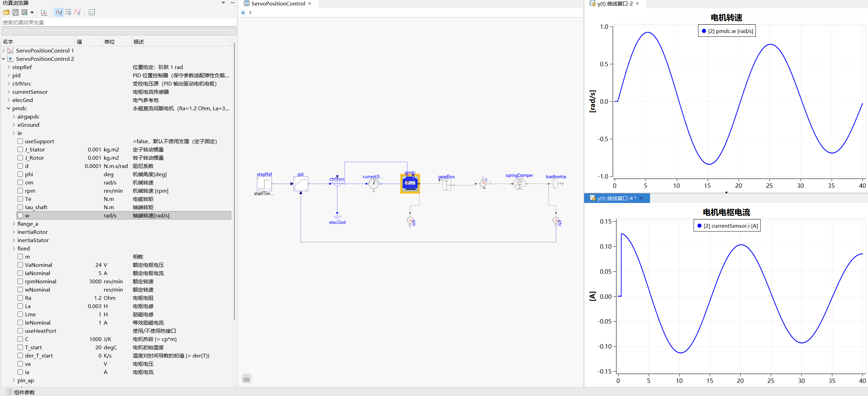Screen dimensions: 868x396
Task: Click the pmdc.w legend entry
Action: tap(727, 31)
